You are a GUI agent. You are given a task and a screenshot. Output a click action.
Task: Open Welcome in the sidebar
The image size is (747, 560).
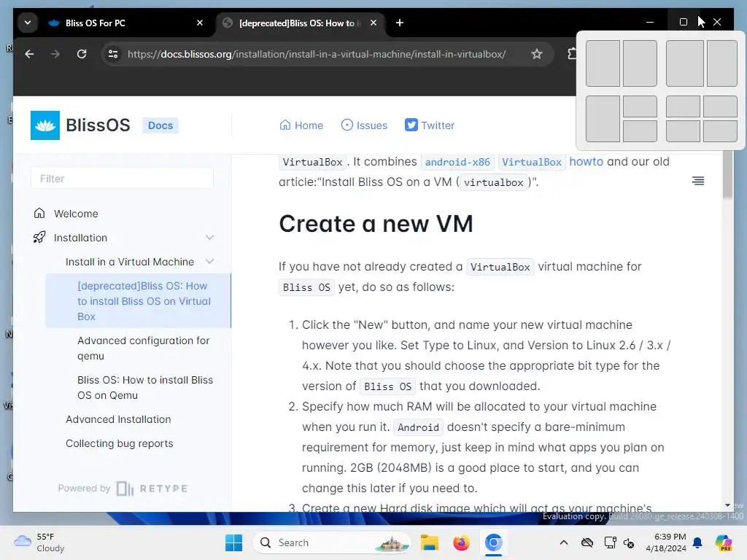tap(76, 214)
